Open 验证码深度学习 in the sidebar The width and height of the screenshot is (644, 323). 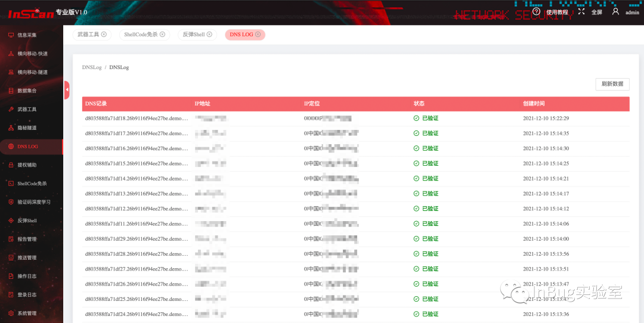34,202
